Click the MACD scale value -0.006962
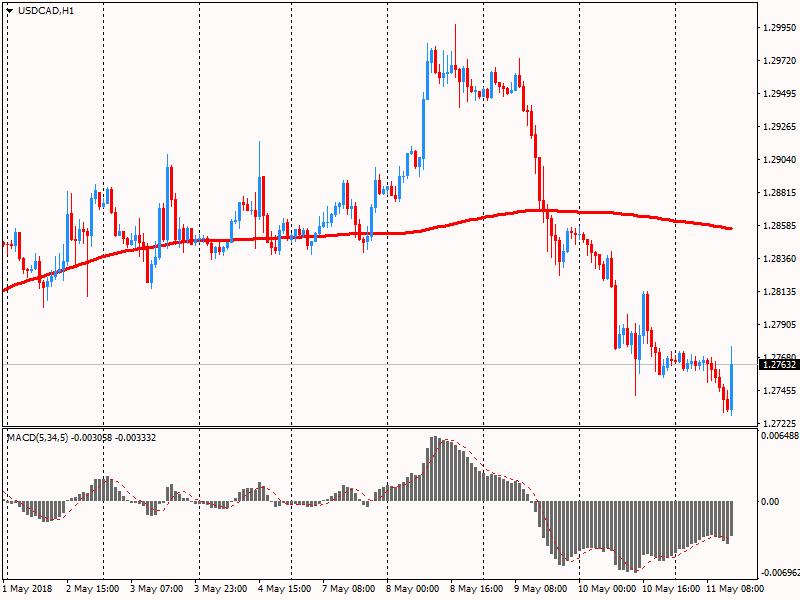This screenshot has height=600, width=800. [x=780, y=572]
